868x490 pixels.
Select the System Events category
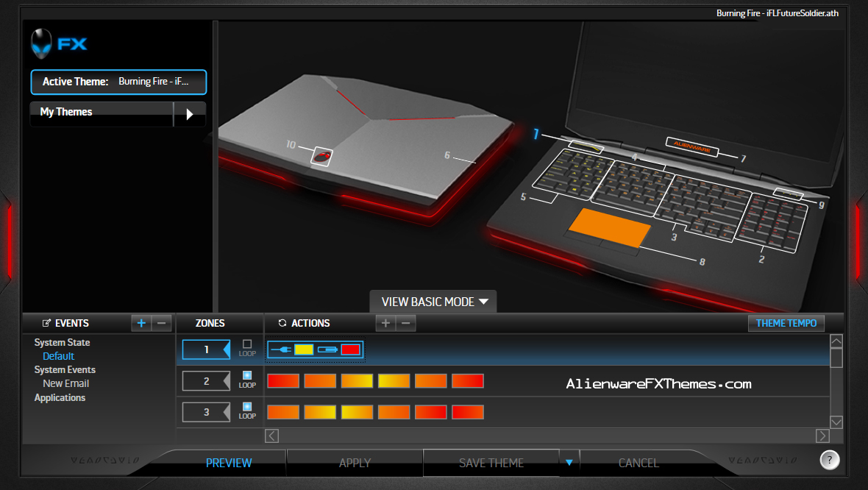coord(65,369)
